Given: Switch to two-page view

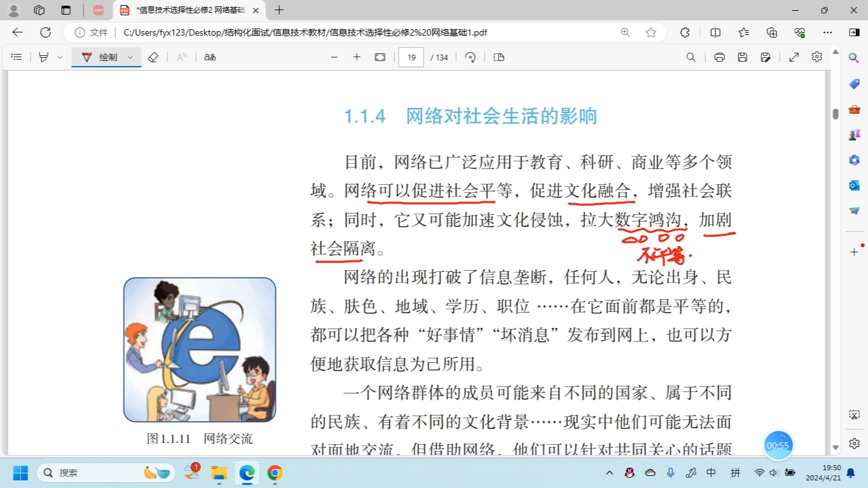Looking at the screenshot, I should (499, 57).
